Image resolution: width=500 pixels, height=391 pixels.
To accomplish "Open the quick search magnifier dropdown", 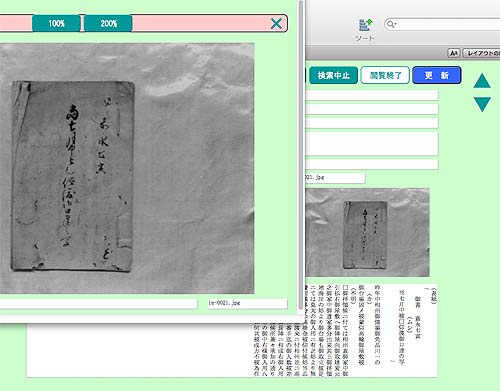I will (x=391, y=24).
